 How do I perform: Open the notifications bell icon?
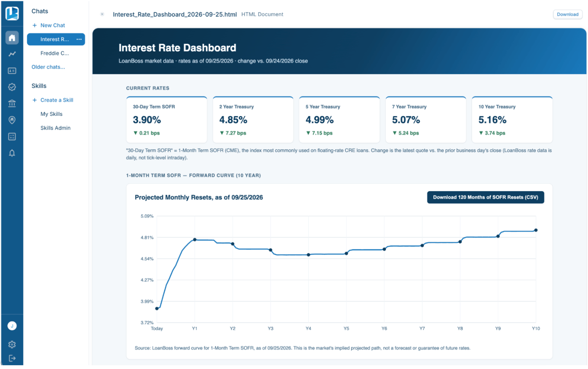(x=12, y=153)
